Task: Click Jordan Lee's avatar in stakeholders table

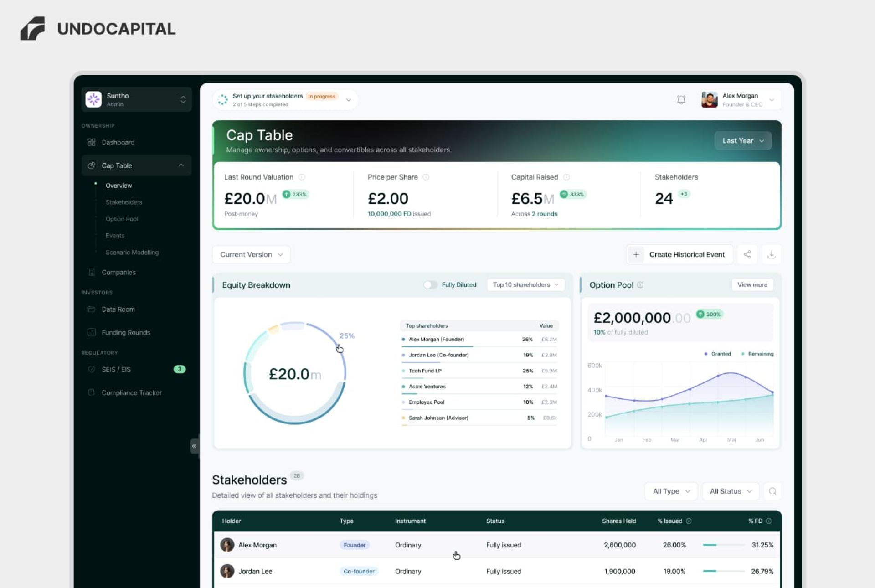Action: pos(227,571)
